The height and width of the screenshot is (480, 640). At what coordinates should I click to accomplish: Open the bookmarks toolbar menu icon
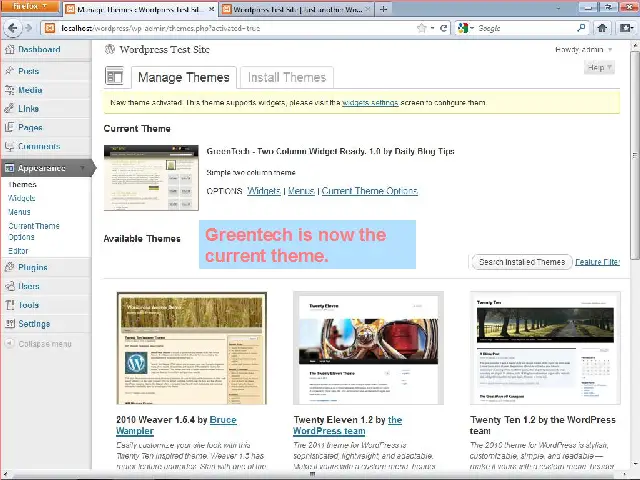click(625, 28)
